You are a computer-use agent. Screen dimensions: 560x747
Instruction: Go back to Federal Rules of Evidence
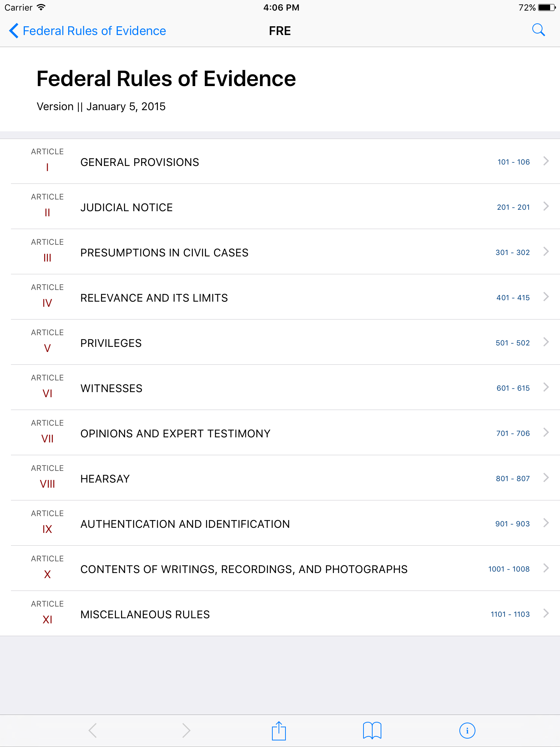[x=87, y=31]
